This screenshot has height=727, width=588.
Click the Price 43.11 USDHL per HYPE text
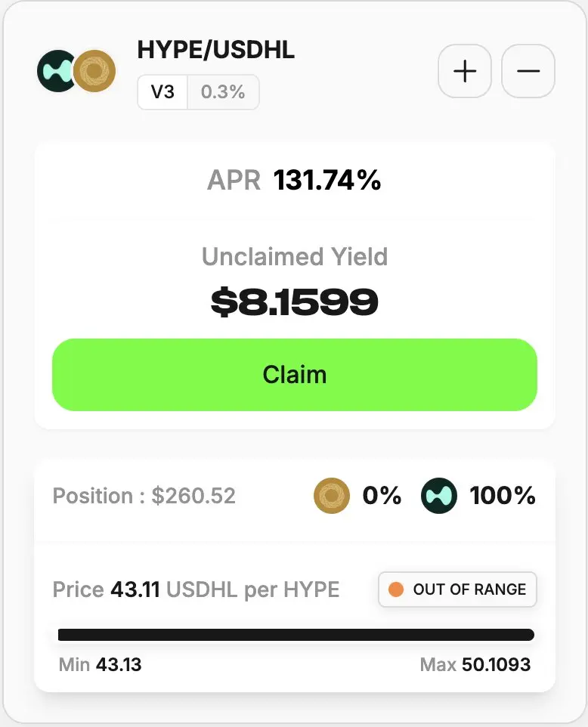click(x=197, y=589)
